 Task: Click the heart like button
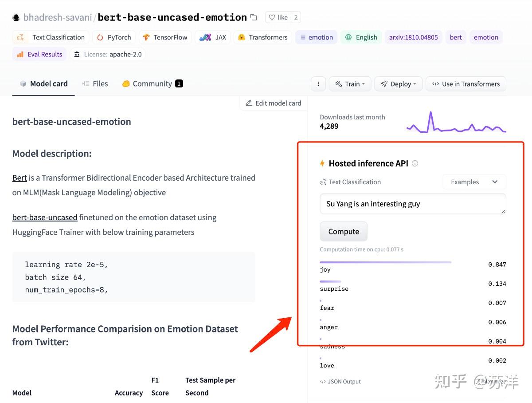pyautogui.click(x=278, y=17)
